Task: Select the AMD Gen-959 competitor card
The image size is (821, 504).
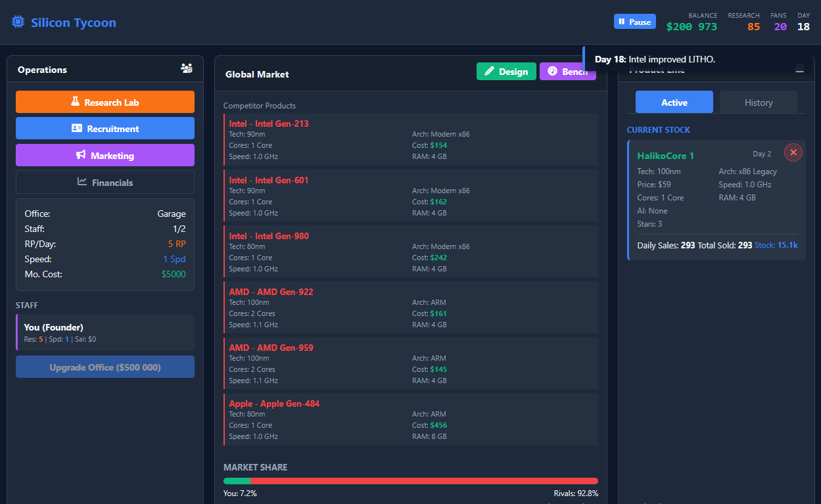Action: pyautogui.click(x=411, y=363)
